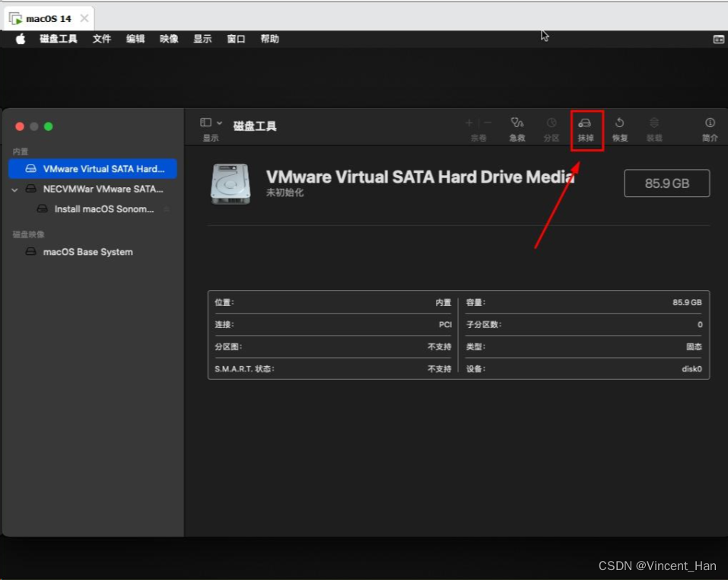Open the 映像 menu
The image size is (728, 580).
pyautogui.click(x=169, y=39)
